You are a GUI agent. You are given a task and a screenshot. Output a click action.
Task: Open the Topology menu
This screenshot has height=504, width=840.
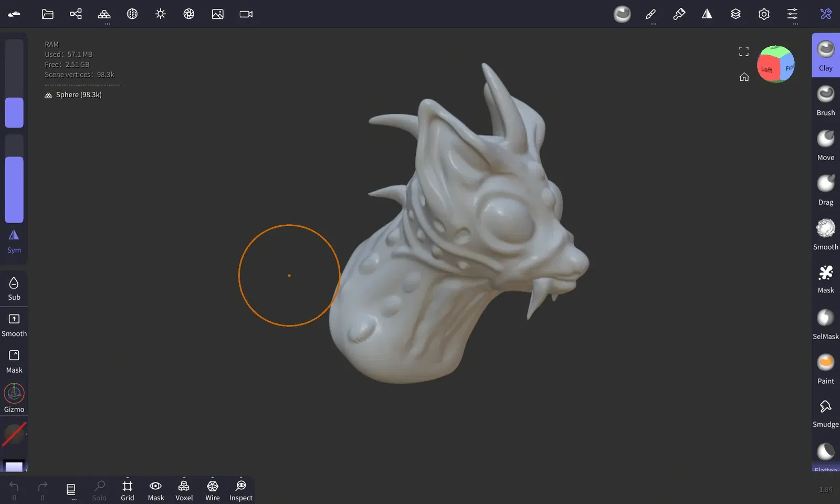click(104, 14)
